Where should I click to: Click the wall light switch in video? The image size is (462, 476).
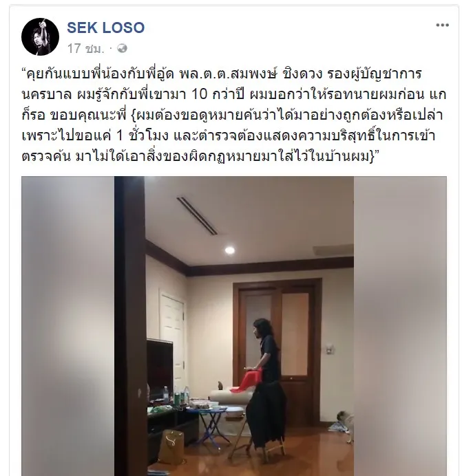tap(329, 349)
